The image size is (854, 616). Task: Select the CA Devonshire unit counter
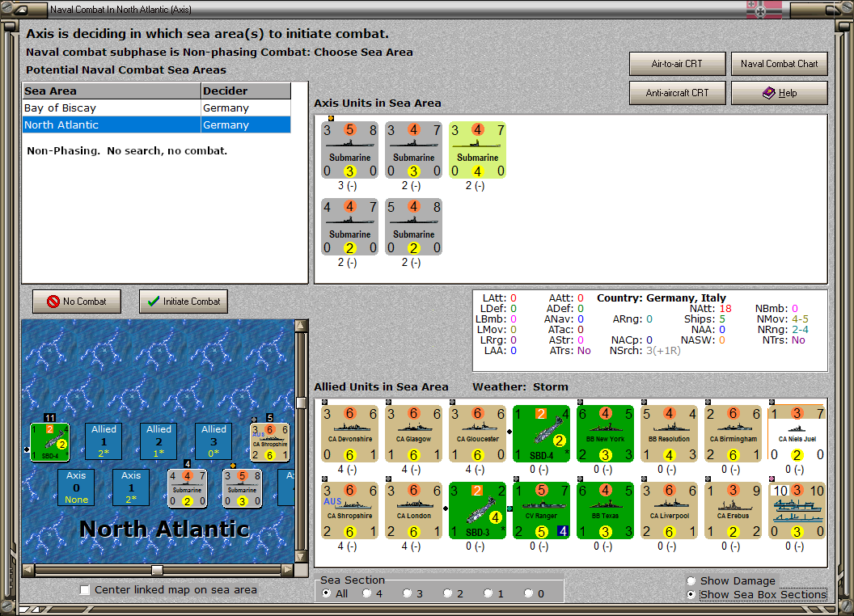tap(349, 433)
